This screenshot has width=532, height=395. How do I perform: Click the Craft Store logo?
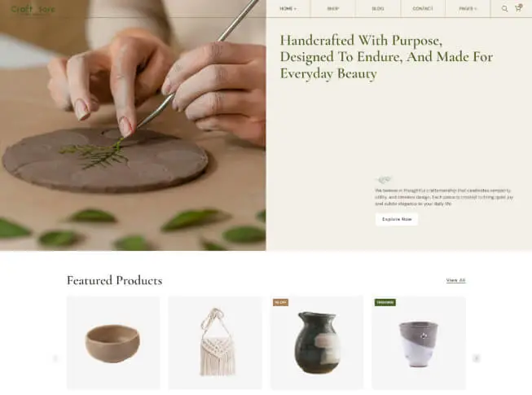pos(33,9)
